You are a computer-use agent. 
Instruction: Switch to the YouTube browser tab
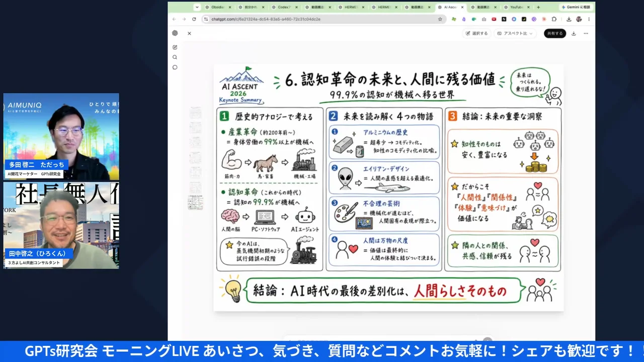[x=518, y=7]
